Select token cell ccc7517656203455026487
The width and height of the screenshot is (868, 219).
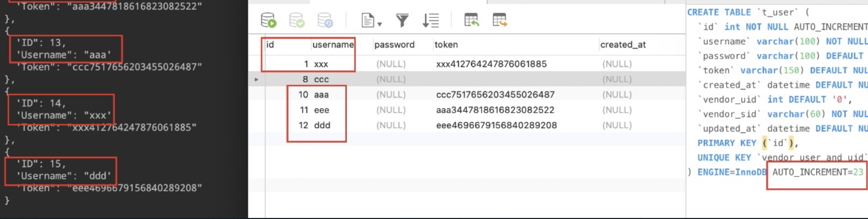tap(495, 95)
